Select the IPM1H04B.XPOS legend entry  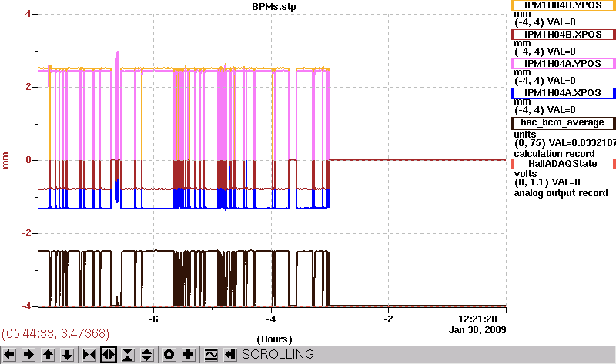point(563,35)
